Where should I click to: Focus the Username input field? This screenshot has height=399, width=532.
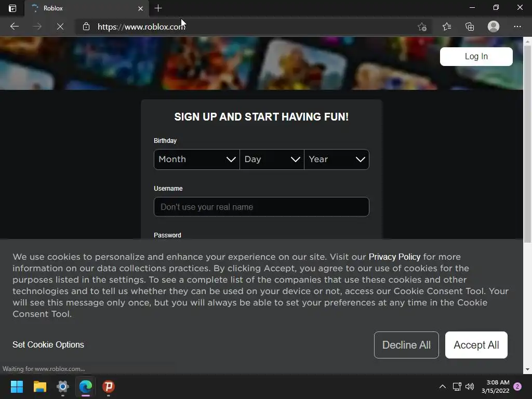(x=261, y=207)
